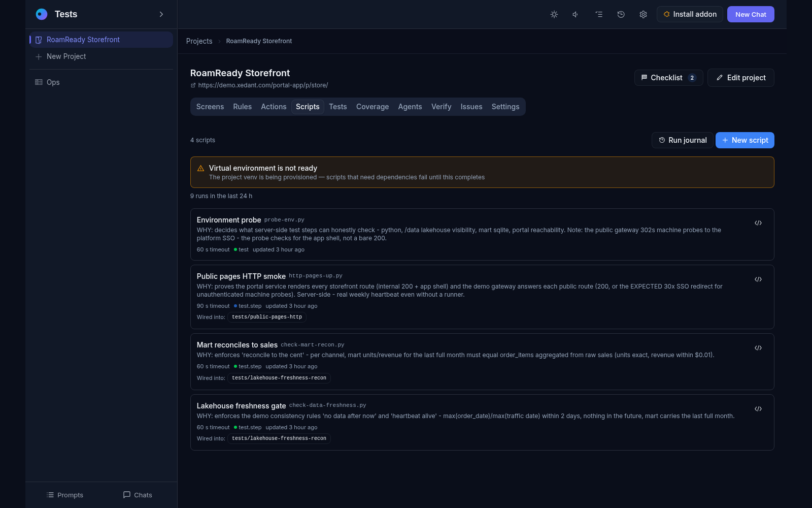This screenshot has height=508, width=812.
Task: Click the speaker sound icon in top bar
Action: pyautogui.click(x=576, y=14)
